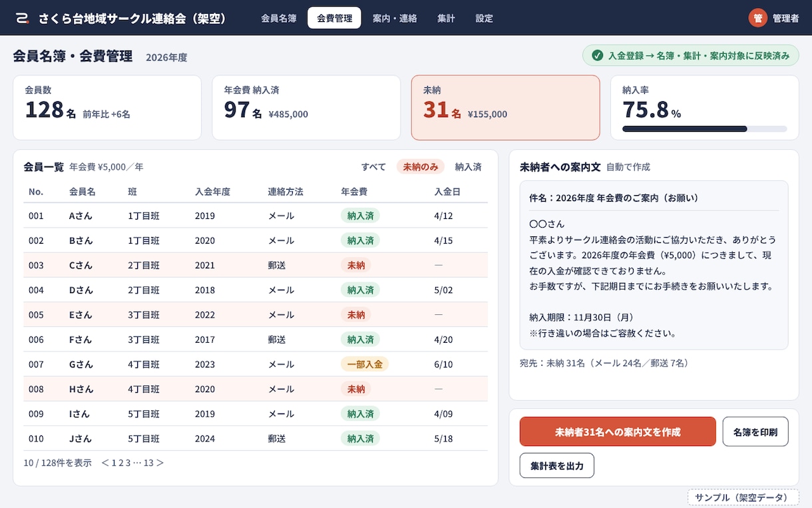Viewport: 812px width, 508px height.
Task: Click 入会年度 2024 cell
Action: 205,439
